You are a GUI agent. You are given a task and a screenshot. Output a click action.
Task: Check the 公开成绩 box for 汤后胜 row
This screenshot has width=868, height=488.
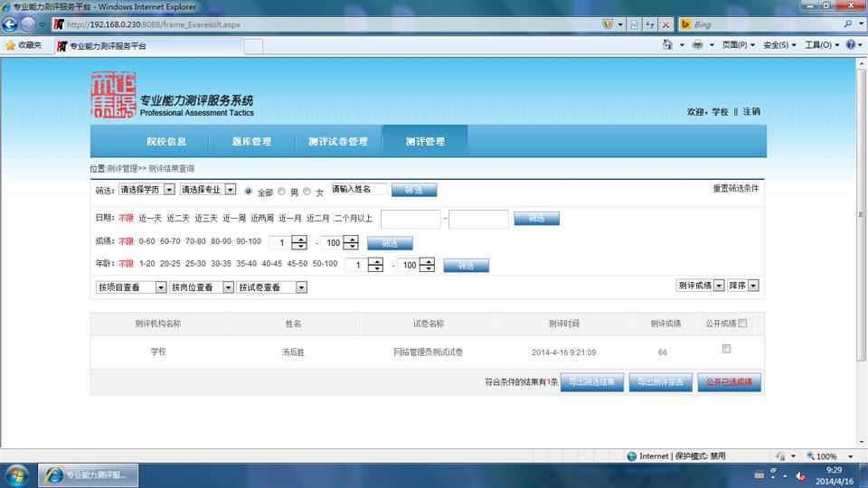(726, 349)
